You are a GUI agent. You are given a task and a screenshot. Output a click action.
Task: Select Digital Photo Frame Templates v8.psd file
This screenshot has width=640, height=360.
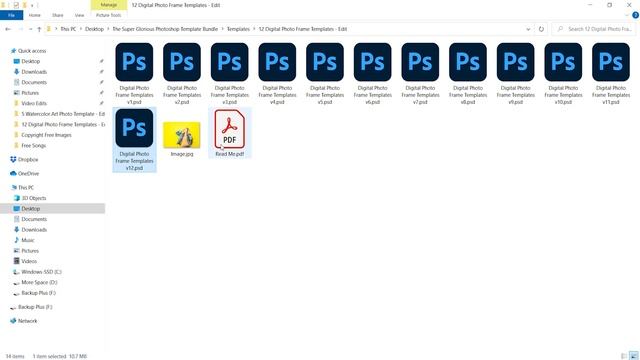click(x=468, y=73)
